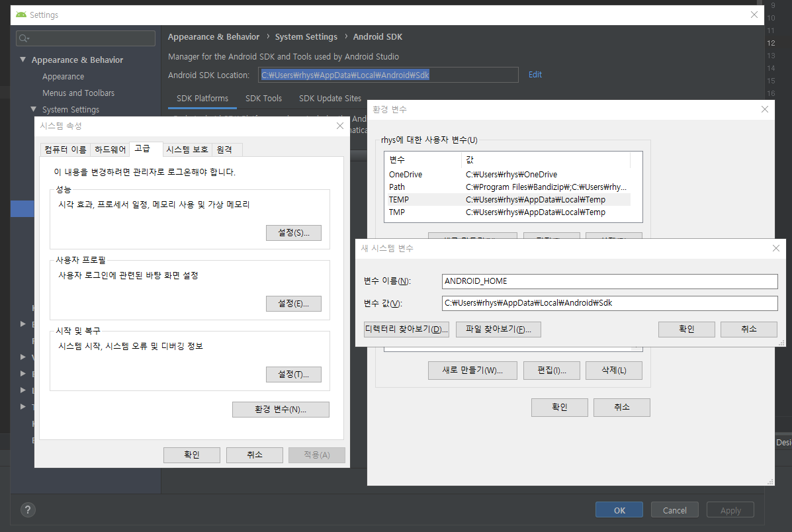Open the SDK Platforms tab
Image resolution: width=792 pixels, height=532 pixels.
(202, 99)
